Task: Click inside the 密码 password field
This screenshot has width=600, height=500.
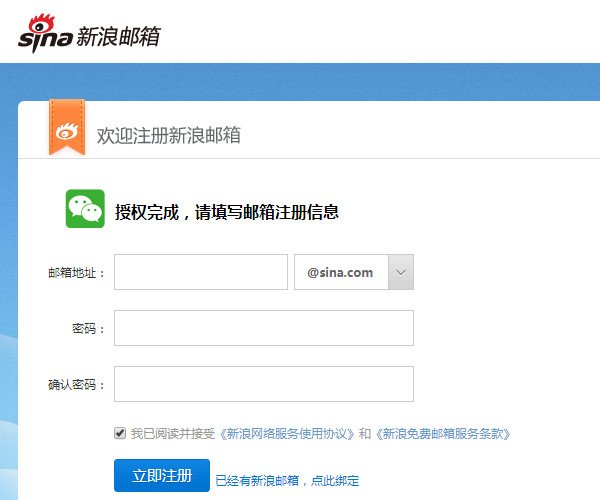Action: click(x=264, y=328)
